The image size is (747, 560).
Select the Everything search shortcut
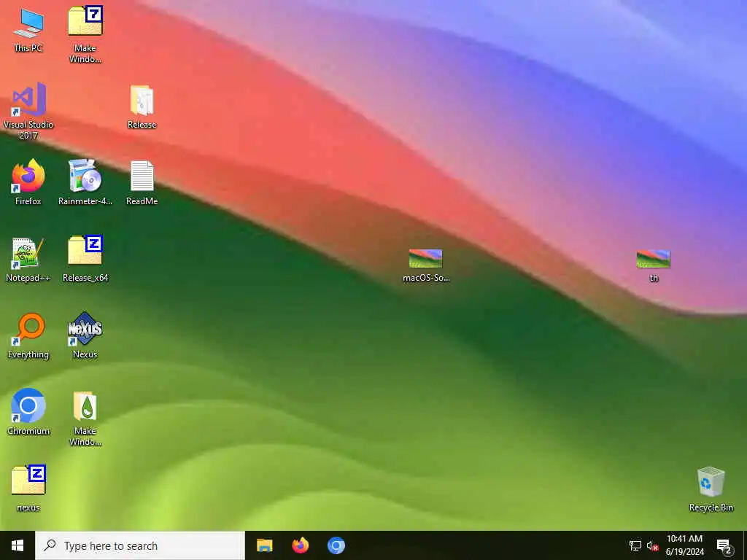pyautogui.click(x=28, y=335)
